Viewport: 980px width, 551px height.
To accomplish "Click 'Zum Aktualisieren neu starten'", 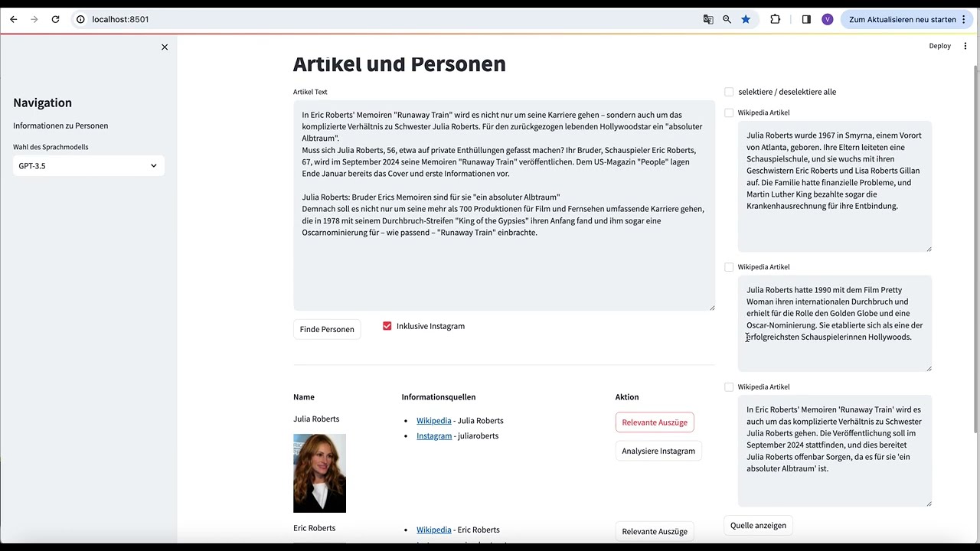I will tap(902, 19).
